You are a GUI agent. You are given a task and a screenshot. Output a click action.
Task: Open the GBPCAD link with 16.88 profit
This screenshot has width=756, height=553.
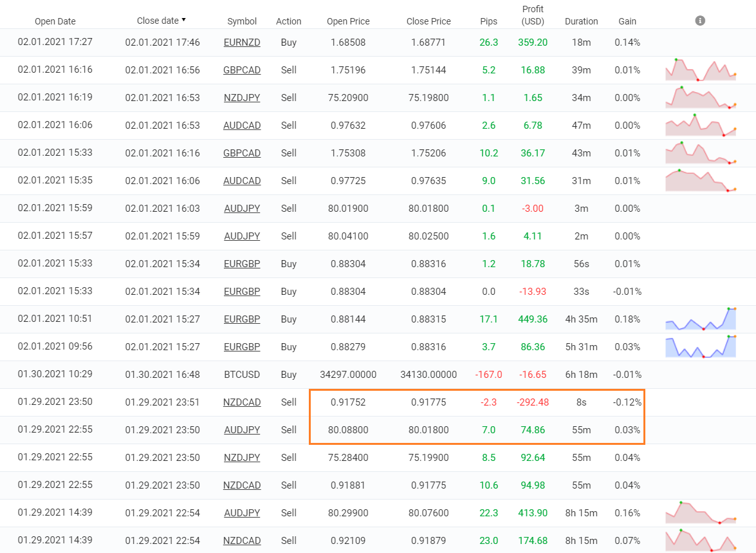[x=242, y=70]
